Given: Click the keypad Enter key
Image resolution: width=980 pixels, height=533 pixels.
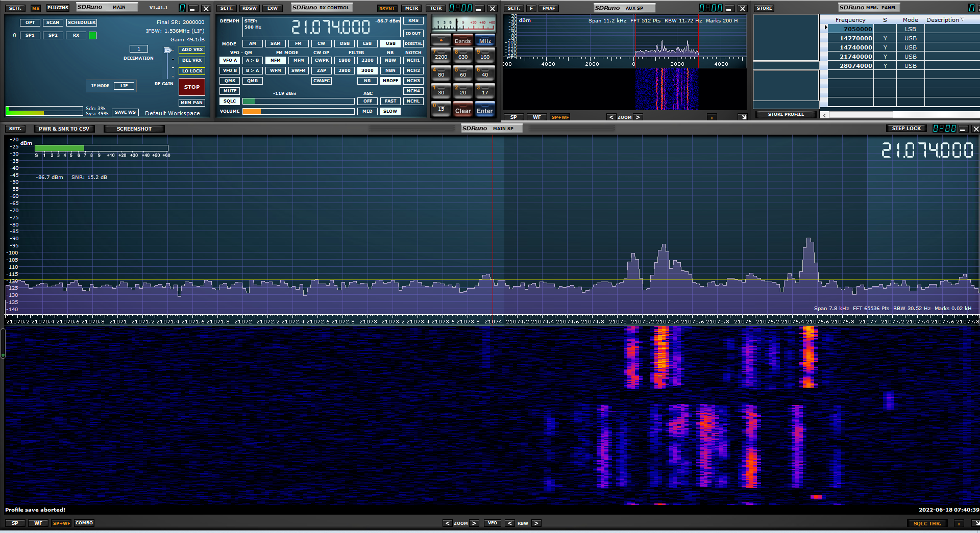Looking at the screenshot, I should click(485, 110).
